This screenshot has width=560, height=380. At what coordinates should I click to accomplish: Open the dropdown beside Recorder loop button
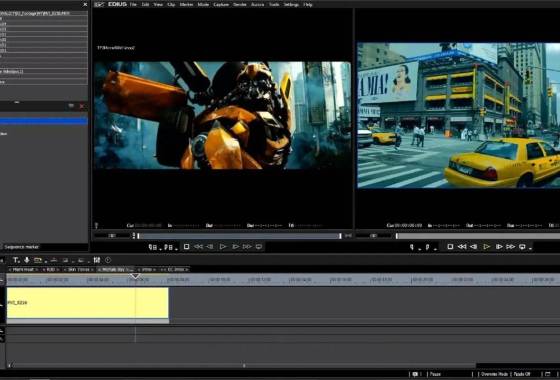click(x=530, y=248)
